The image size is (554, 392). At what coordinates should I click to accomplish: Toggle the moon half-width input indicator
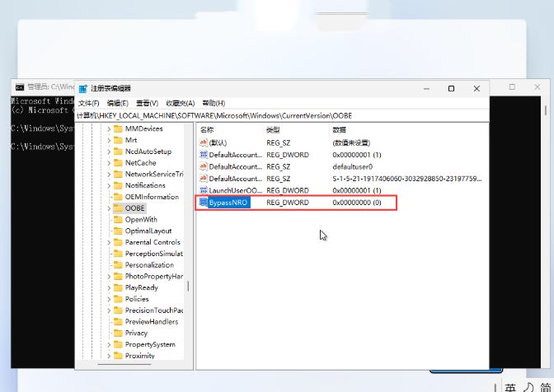tap(528, 388)
